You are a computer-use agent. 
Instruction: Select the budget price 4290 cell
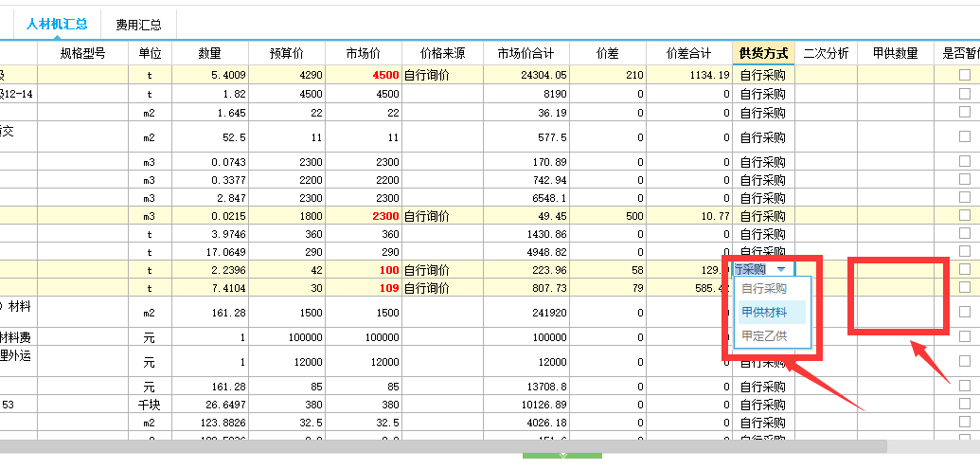tap(287, 75)
